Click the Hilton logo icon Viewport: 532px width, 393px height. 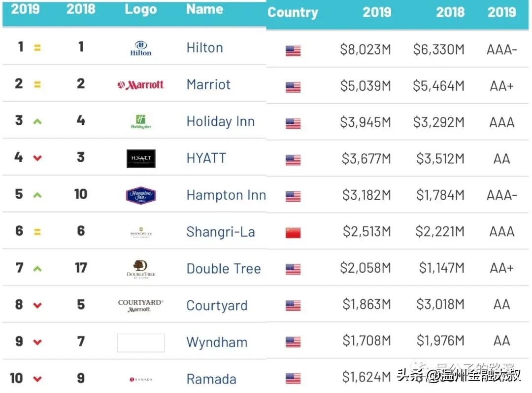(x=141, y=48)
